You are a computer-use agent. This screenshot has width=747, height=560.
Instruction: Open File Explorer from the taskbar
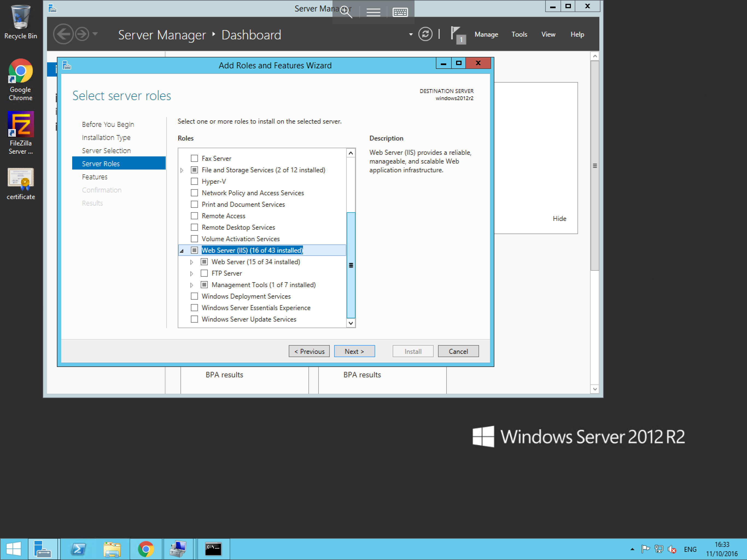pyautogui.click(x=112, y=549)
